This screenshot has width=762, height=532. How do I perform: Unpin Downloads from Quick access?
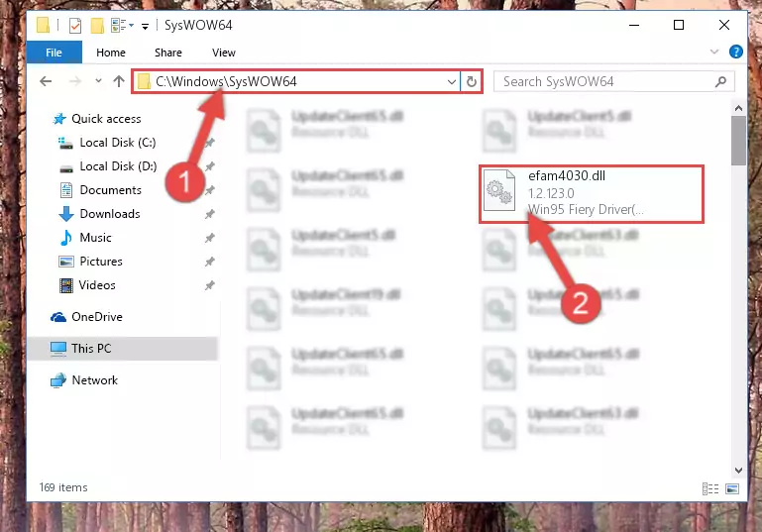click(209, 214)
